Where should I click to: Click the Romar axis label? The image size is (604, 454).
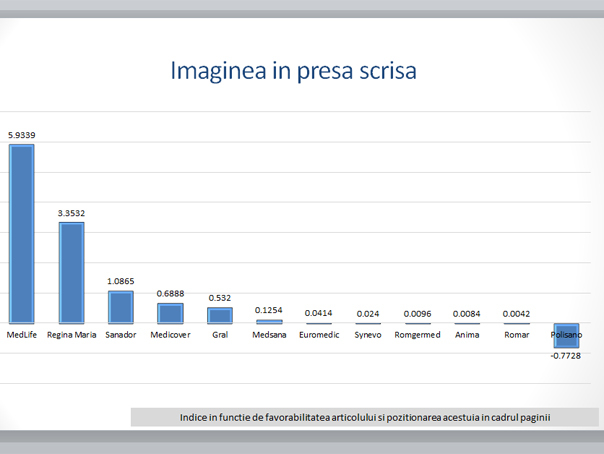coord(517,335)
